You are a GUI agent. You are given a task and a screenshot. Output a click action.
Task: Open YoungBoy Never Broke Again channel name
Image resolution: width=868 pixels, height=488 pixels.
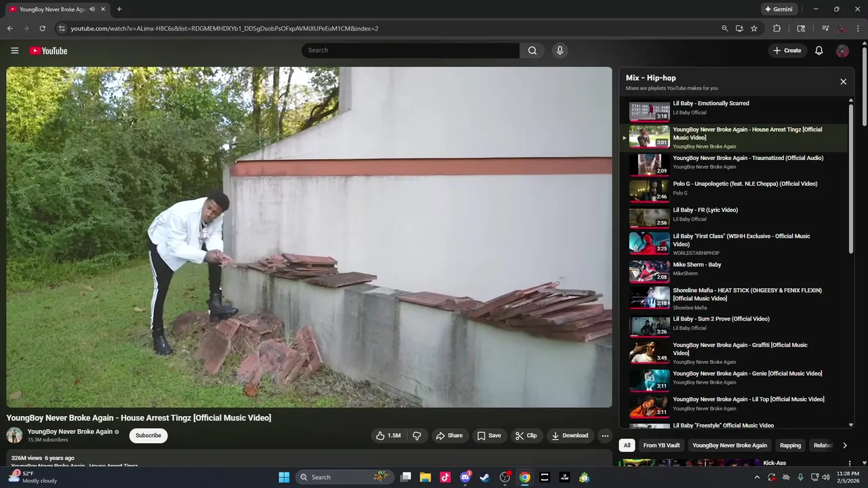(70, 432)
